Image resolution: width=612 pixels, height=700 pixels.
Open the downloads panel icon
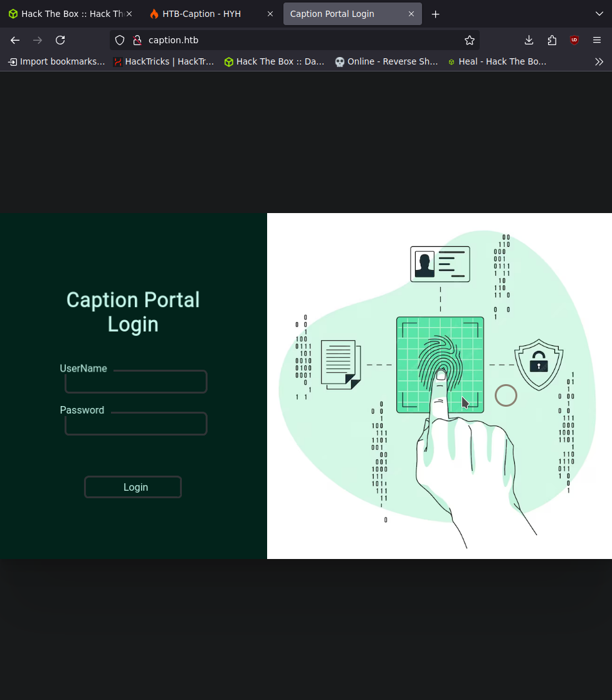click(x=529, y=40)
